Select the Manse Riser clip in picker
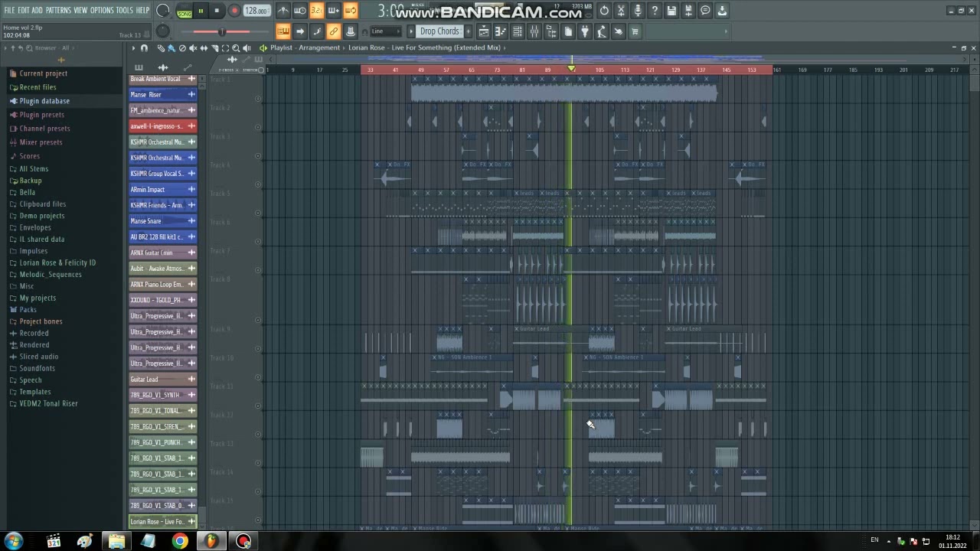980x551 pixels. [x=163, y=95]
